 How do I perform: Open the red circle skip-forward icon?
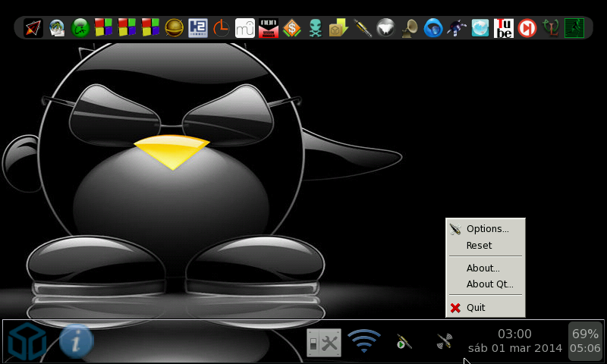click(527, 28)
